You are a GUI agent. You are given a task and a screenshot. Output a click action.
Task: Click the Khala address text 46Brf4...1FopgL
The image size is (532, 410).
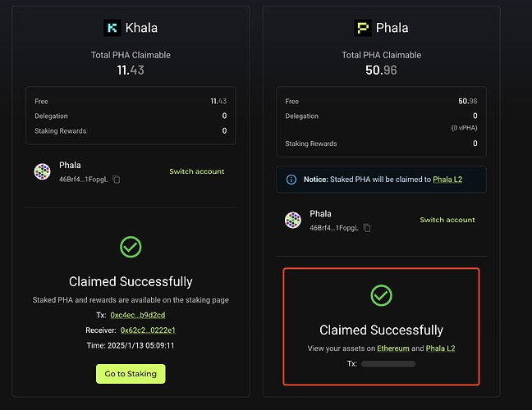pos(83,179)
